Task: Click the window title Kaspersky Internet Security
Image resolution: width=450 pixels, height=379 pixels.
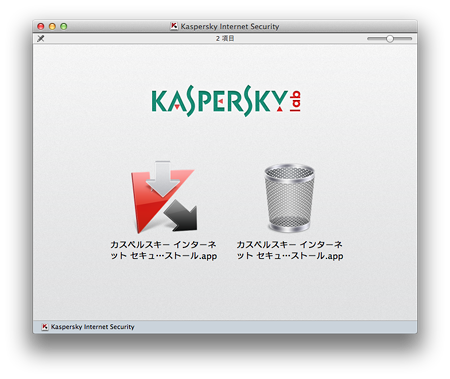Action: [x=230, y=26]
